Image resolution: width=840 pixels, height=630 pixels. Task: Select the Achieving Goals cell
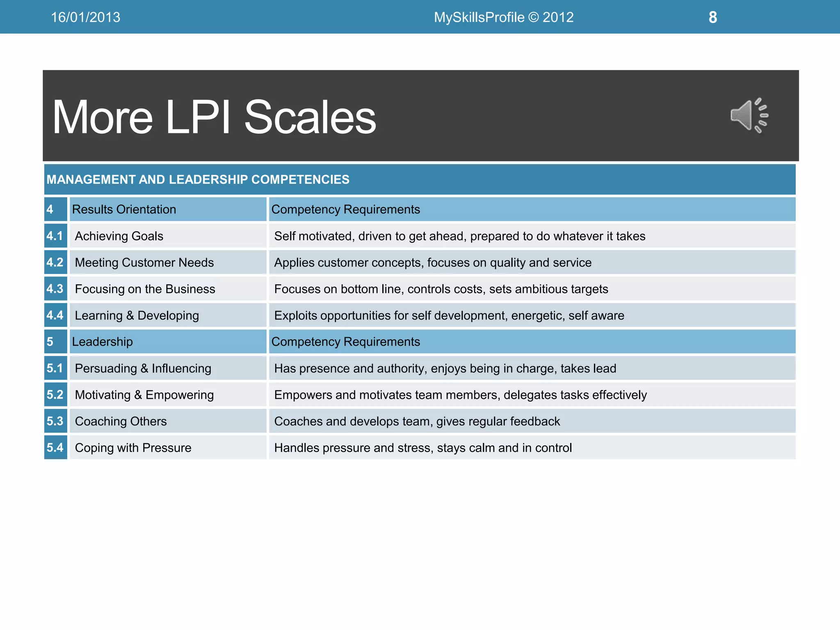pyautogui.click(x=119, y=236)
